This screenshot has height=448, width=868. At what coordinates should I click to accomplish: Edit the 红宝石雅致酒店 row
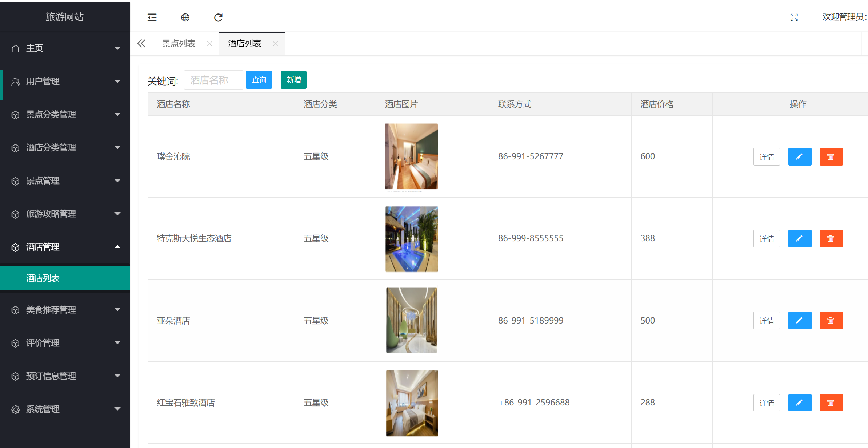[x=800, y=403]
